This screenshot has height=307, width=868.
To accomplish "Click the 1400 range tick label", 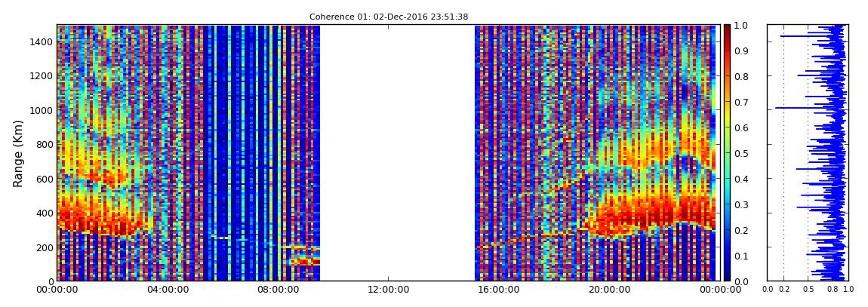I will click(42, 41).
